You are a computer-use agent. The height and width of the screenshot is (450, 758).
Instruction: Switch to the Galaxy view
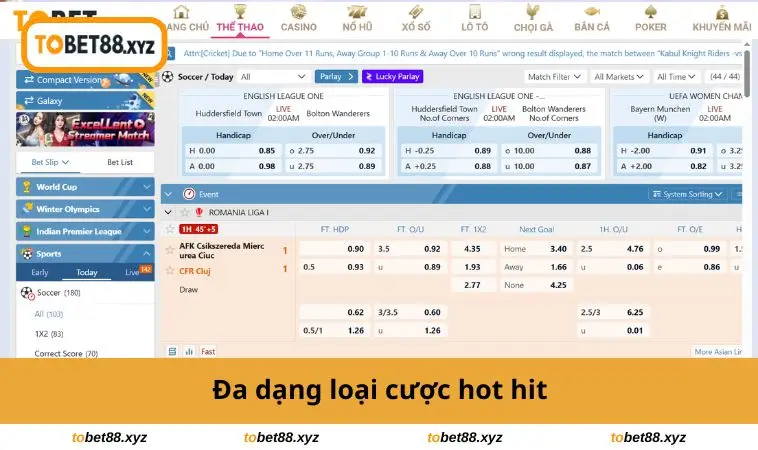85,101
